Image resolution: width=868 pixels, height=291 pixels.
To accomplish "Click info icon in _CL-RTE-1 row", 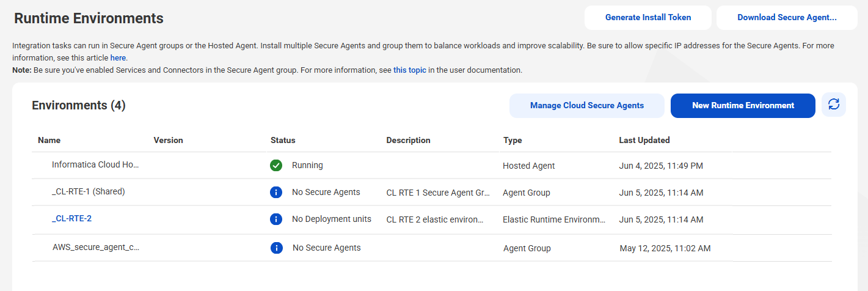I will click(x=276, y=193).
